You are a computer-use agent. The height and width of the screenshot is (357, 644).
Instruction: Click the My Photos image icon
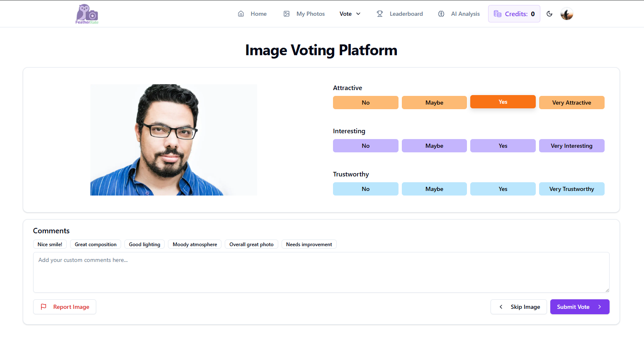tap(287, 14)
